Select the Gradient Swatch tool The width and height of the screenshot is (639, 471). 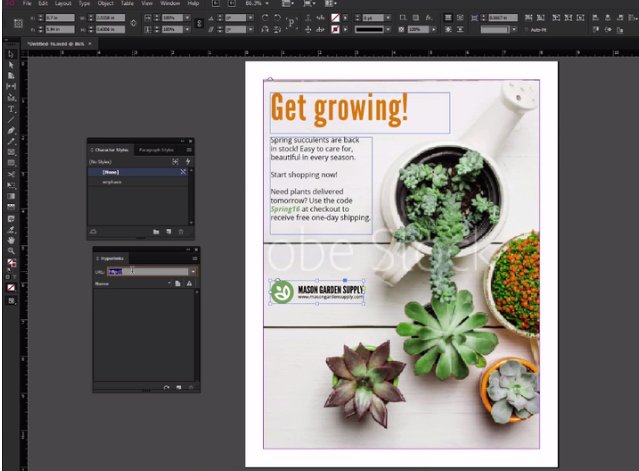pyautogui.click(x=11, y=196)
